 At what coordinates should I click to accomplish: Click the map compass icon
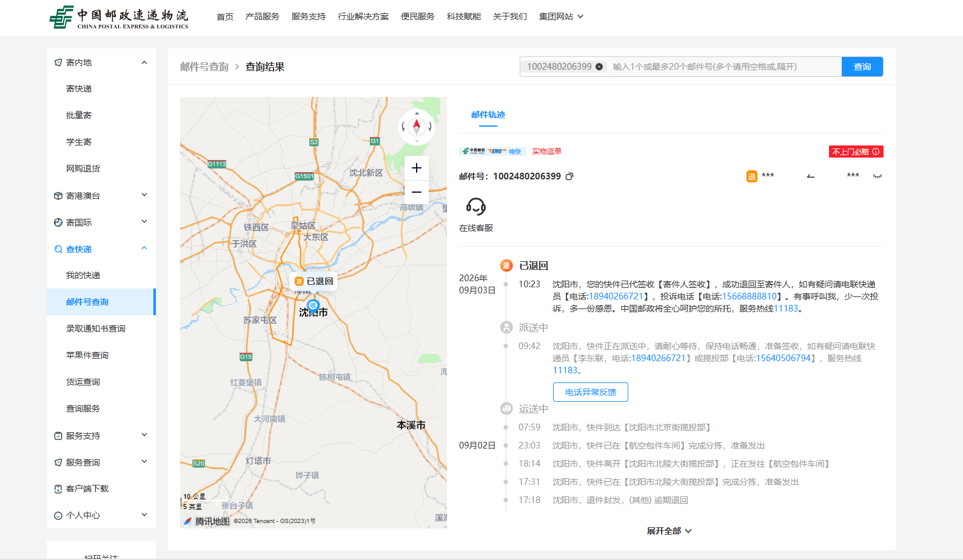click(417, 127)
